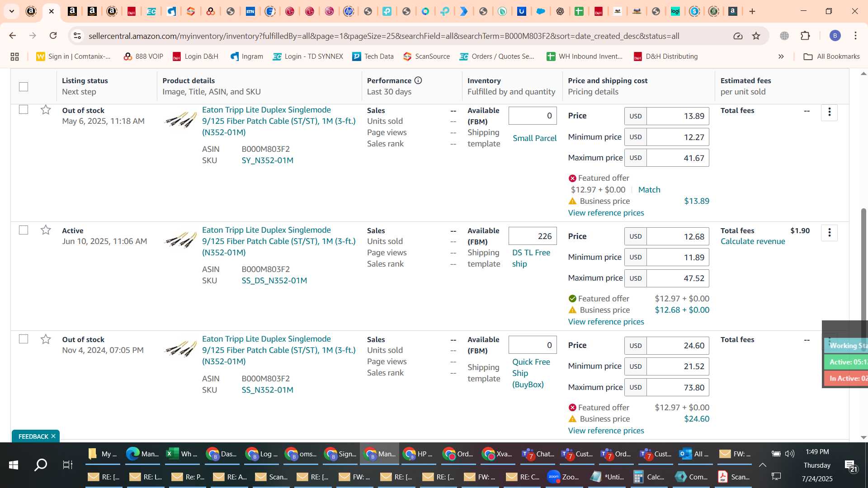Screen dimensions: 868x488
Task: Close the active browser tab
Action: (52, 11)
